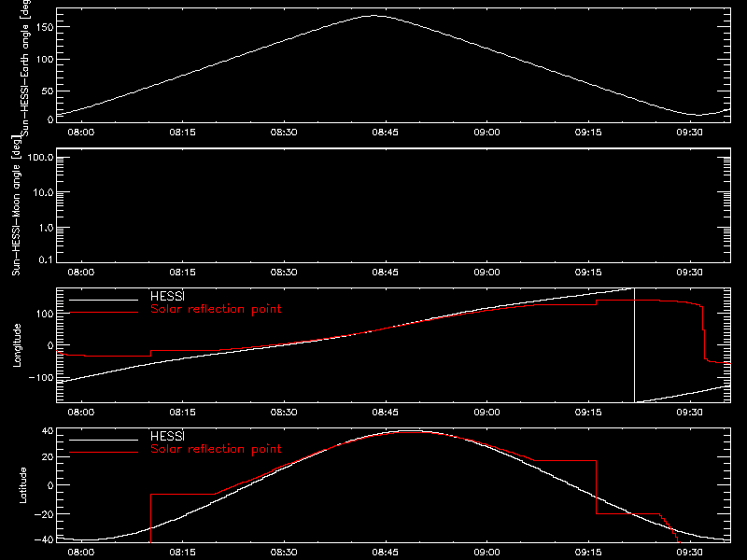Select 08:00 label under the Earth angle plot
This screenshot has height=560, width=747.
[x=81, y=133]
